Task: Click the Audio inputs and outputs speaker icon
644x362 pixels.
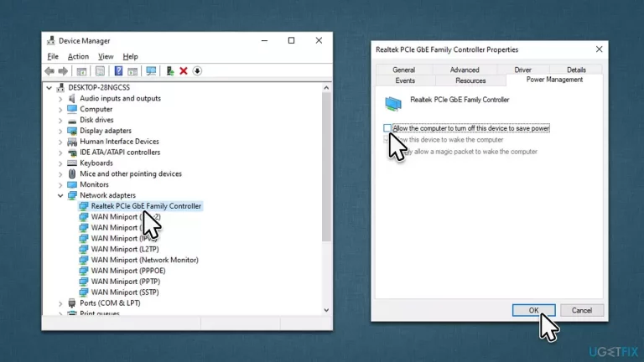Action: tap(72, 99)
